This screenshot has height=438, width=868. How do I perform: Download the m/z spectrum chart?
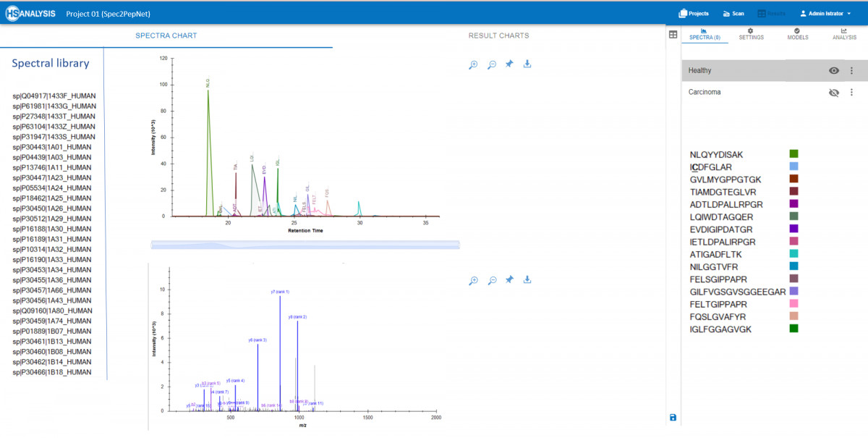pyautogui.click(x=527, y=279)
